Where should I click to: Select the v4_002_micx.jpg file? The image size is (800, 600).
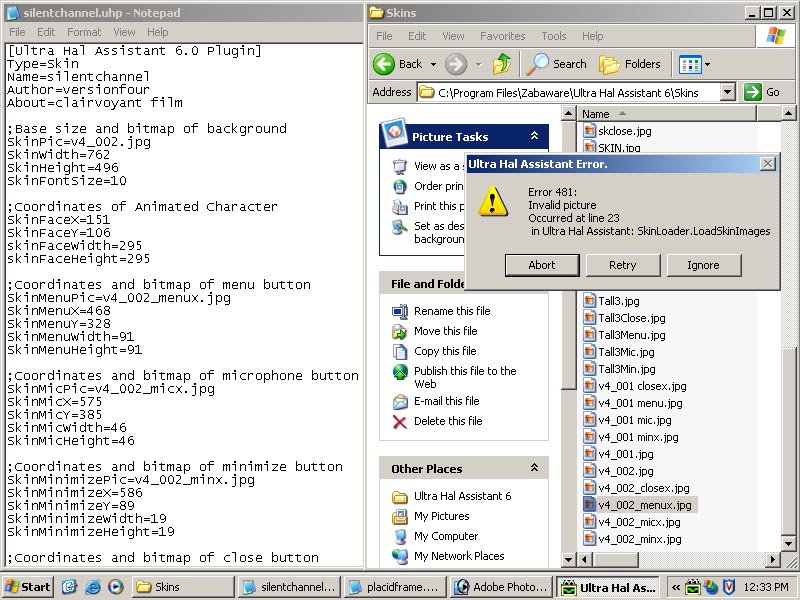coord(632,522)
